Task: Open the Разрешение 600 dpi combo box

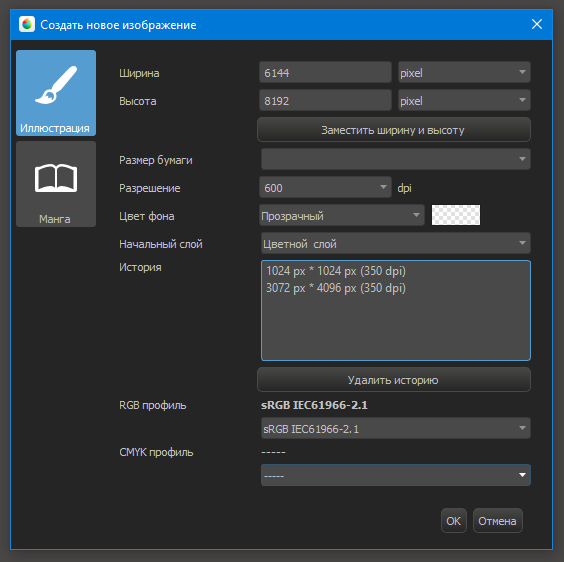Action: pyautogui.click(x=325, y=187)
